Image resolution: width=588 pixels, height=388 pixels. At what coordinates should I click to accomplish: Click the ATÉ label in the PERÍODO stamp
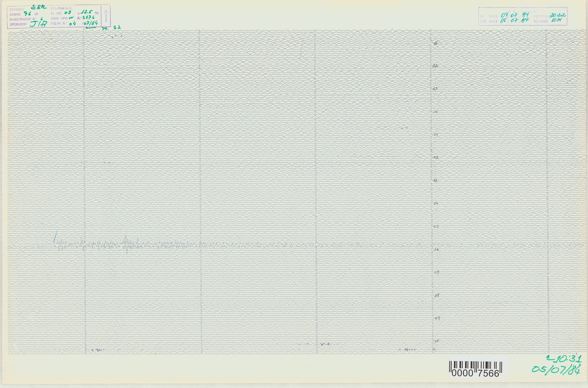tap(483, 22)
